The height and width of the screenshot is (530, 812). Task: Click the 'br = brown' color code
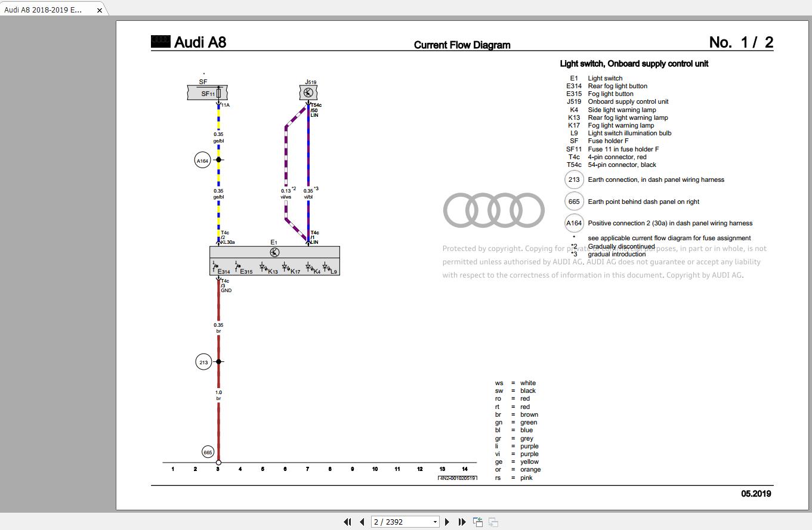(516, 414)
